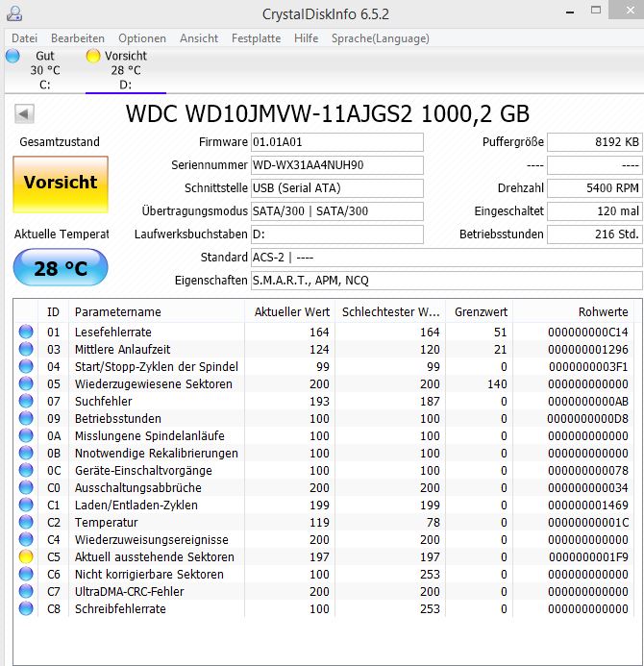The image size is (644, 666).
Task: Click the ID column header
Action: coord(53,311)
